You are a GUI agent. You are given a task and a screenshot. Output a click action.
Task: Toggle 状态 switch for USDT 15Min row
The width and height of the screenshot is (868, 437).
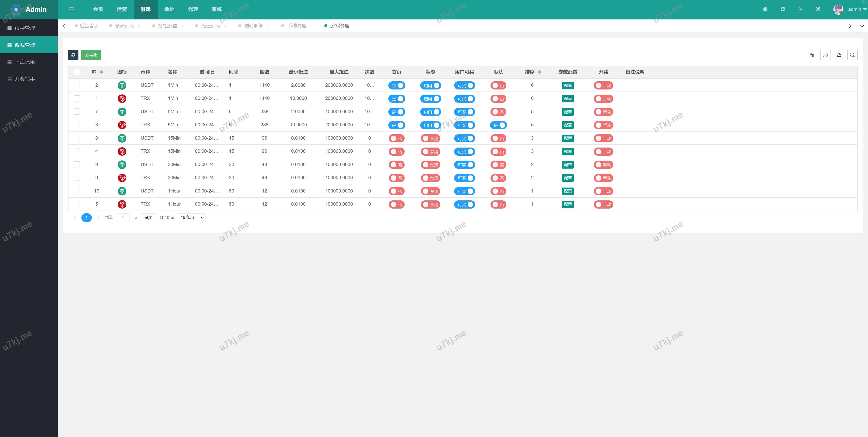click(430, 139)
